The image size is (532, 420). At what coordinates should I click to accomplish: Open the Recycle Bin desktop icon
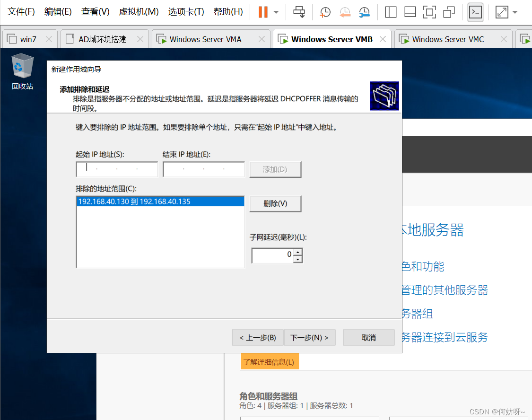(22, 71)
